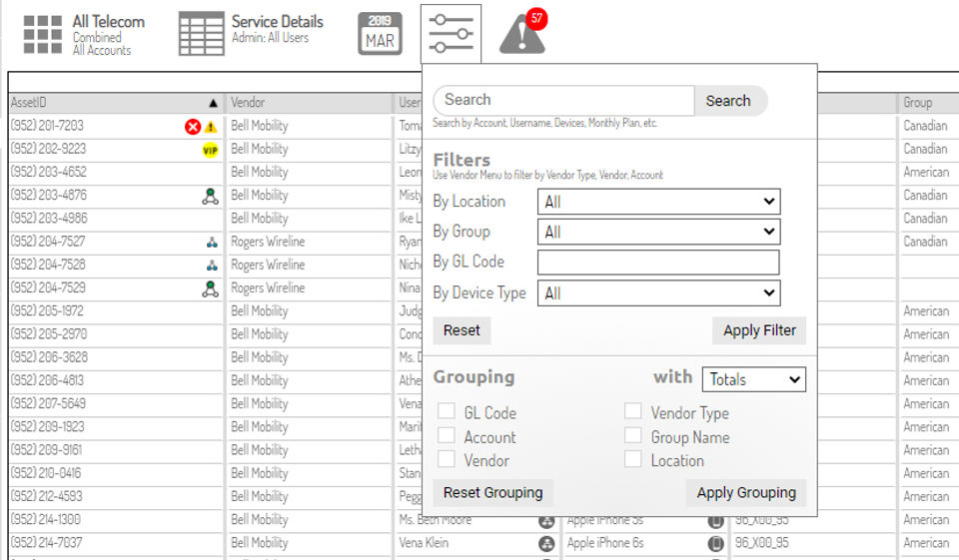Viewport: 959px width, 560px height.
Task: Select asset (952) 212-4593
Action: pyautogui.click(x=47, y=496)
